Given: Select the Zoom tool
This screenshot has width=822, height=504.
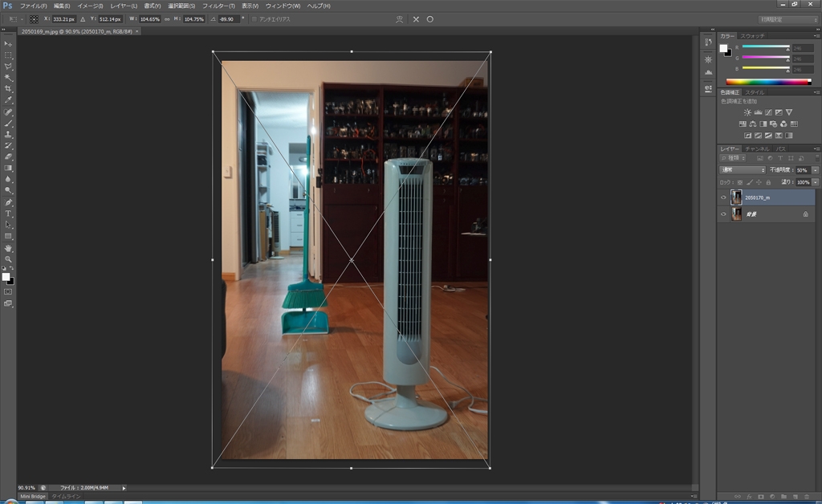Looking at the screenshot, I should pyautogui.click(x=8, y=259).
